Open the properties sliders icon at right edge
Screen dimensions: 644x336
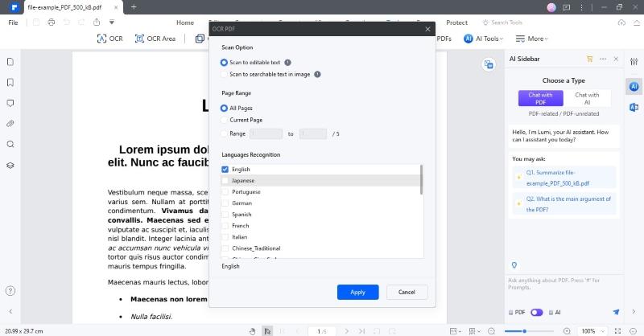click(634, 64)
